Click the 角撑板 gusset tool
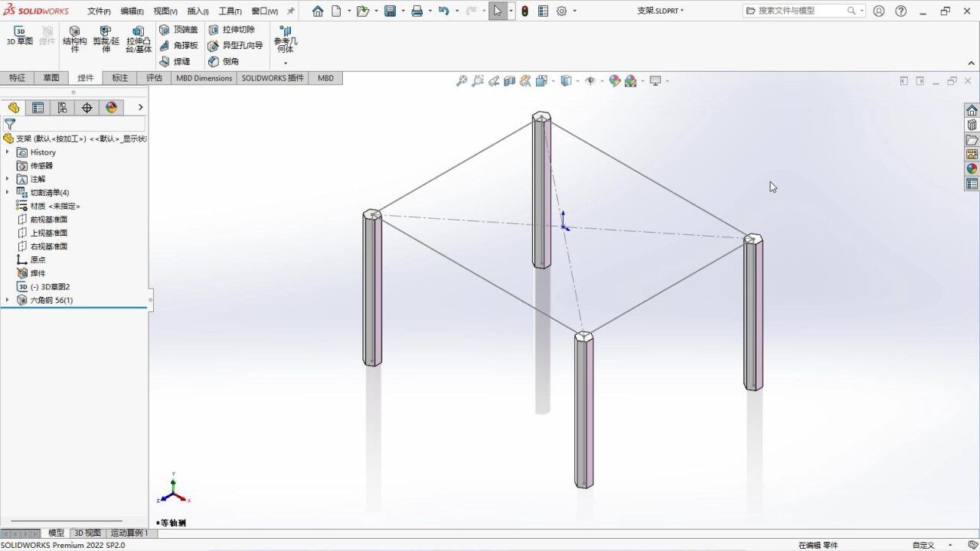The height and width of the screenshot is (551, 980). pyautogui.click(x=182, y=45)
